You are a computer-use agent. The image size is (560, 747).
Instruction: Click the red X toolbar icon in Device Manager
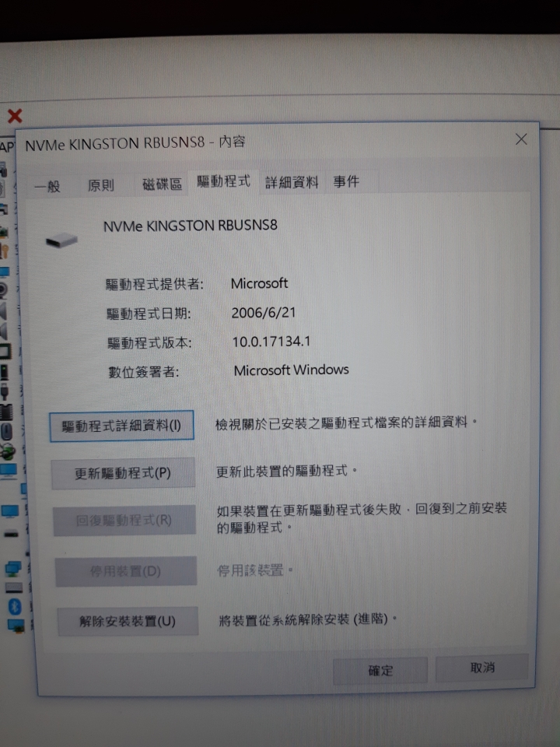(15, 116)
